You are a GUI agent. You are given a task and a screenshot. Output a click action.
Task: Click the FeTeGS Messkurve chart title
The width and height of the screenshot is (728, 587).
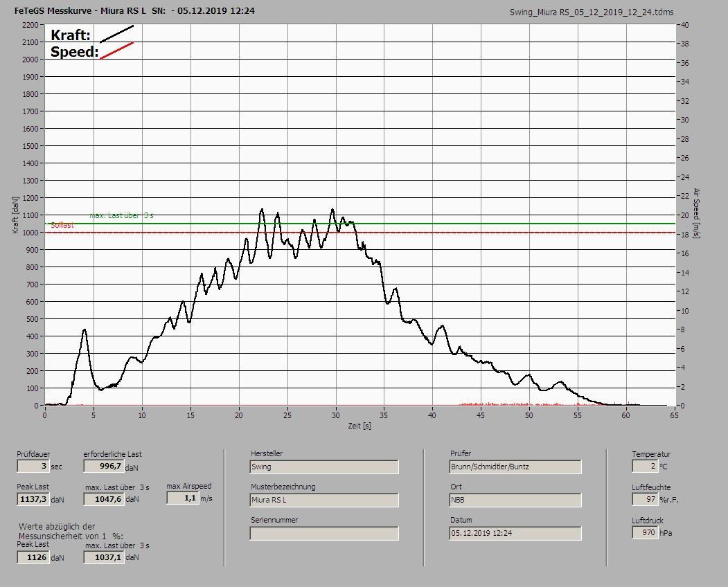coord(134,10)
